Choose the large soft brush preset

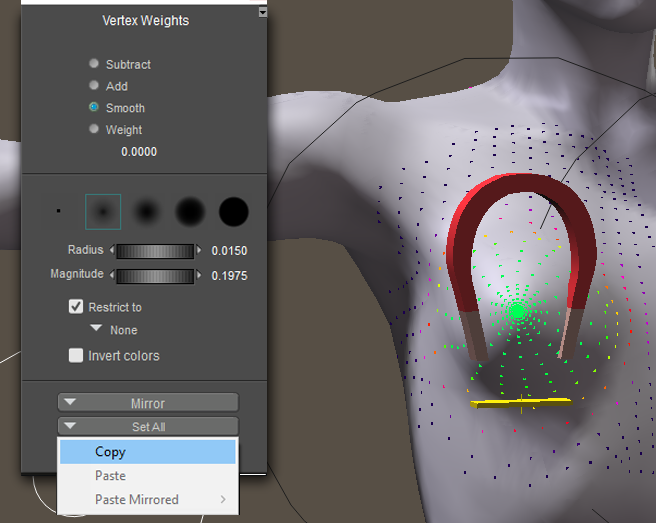tap(190, 211)
